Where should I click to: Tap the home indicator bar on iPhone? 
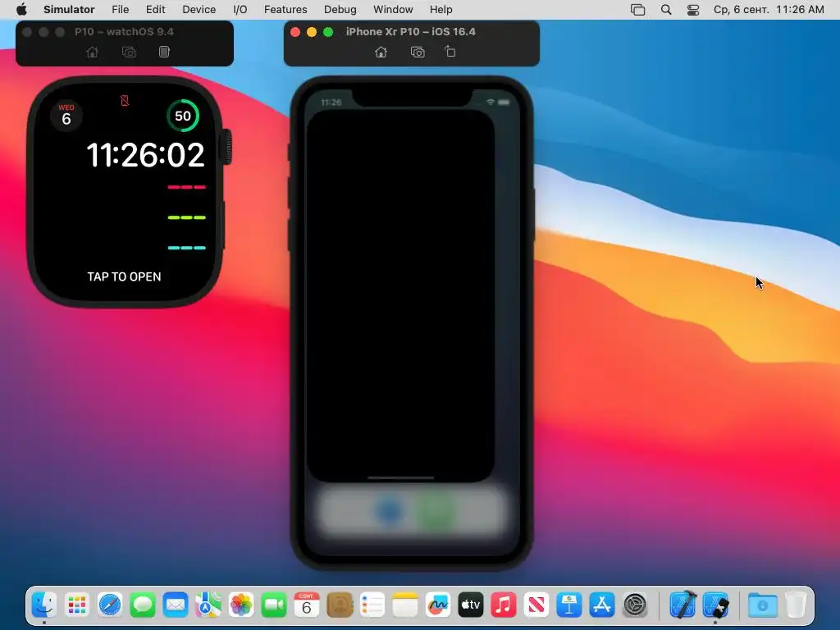point(400,477)
